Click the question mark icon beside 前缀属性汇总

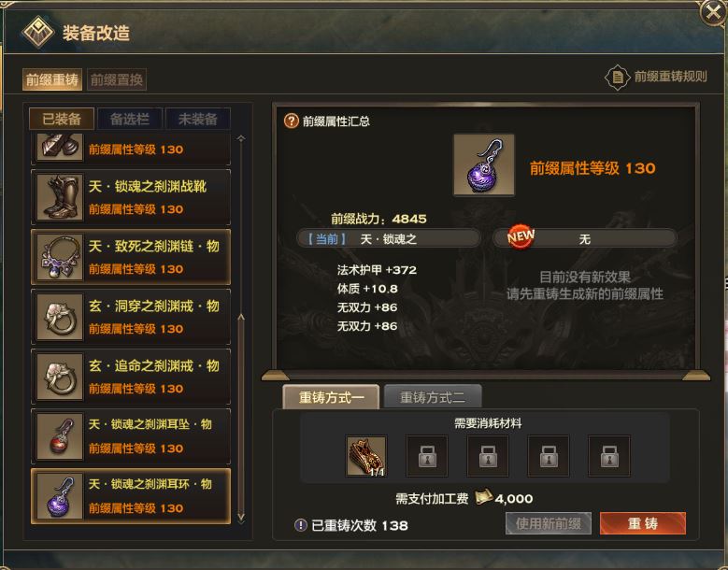tap(292, 121)
